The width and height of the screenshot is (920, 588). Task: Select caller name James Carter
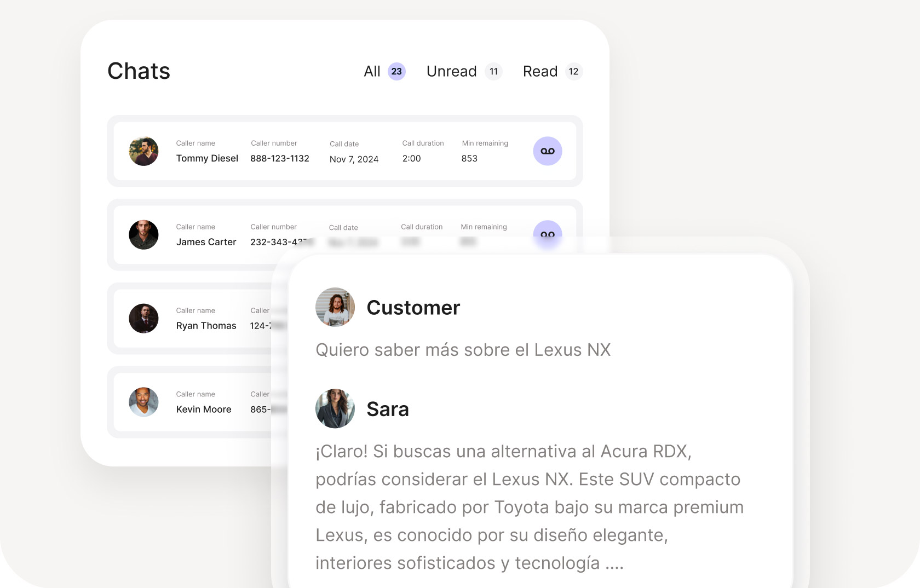point(206,242)
